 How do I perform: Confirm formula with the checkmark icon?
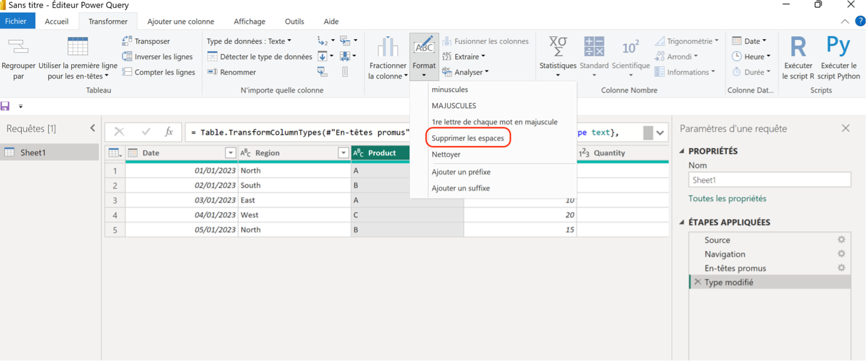pos(146,132)
